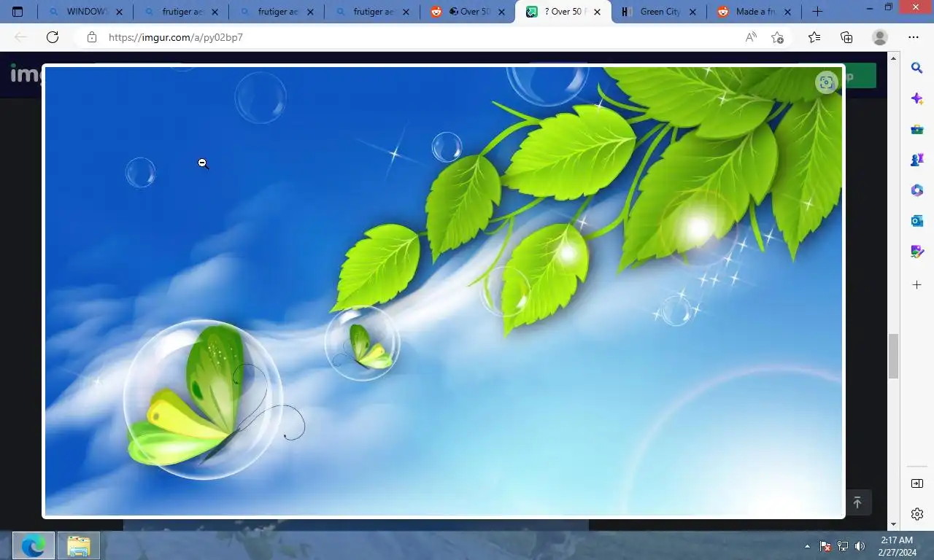Open the tab actions menu icon
934x560 pixels.
(x=18, y=12)
